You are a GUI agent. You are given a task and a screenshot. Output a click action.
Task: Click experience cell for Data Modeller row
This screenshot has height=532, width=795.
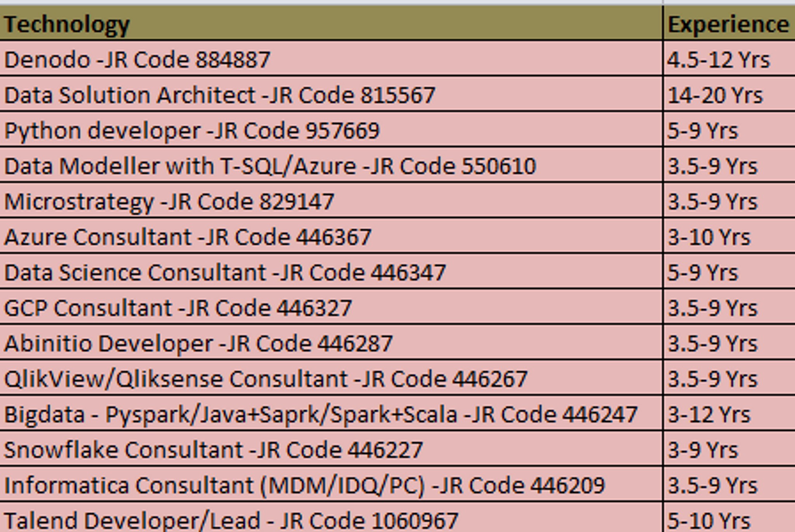(729, 165)
